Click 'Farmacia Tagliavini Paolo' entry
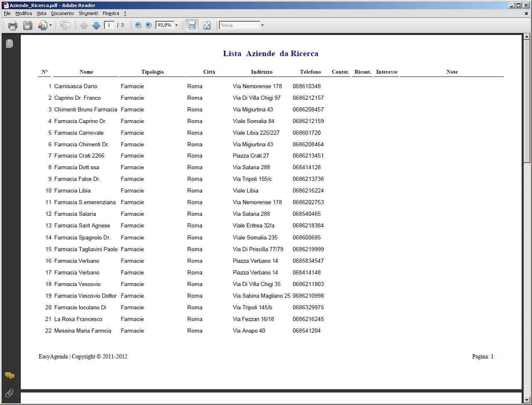This screenshot has height=405, width=532. [x=86, y=249]
